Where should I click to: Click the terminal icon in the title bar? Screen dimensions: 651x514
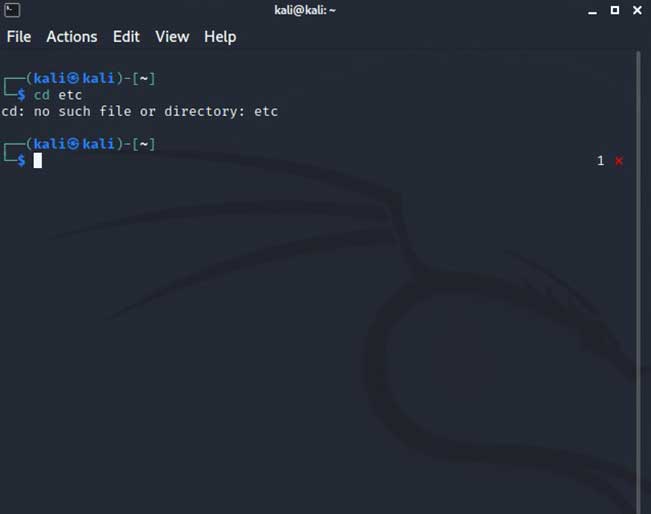pyautogui.click(x=12, y=10)
